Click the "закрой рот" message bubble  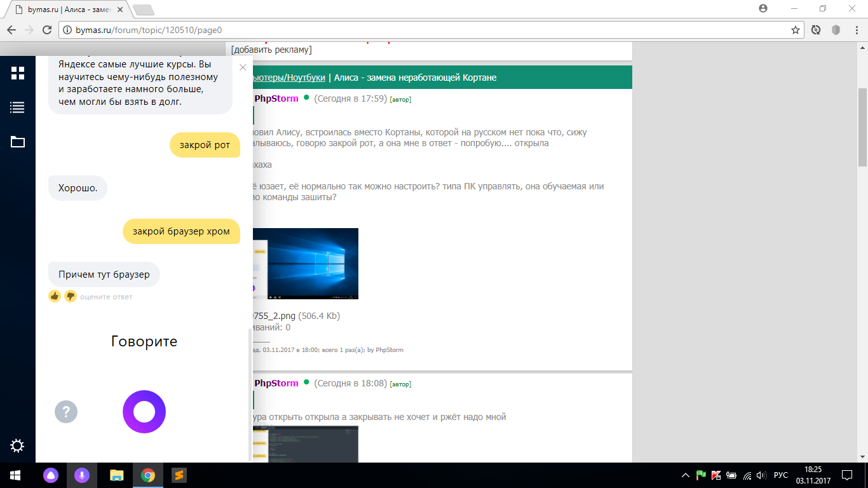click(205, 145)
